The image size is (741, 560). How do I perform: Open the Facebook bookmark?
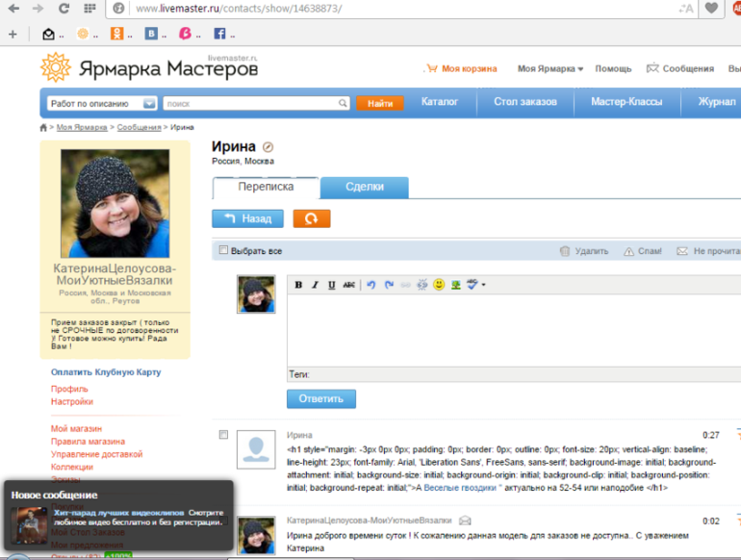[219, 34]
